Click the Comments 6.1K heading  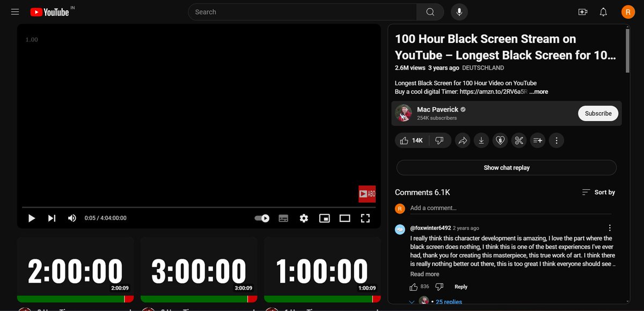[422, 192]
